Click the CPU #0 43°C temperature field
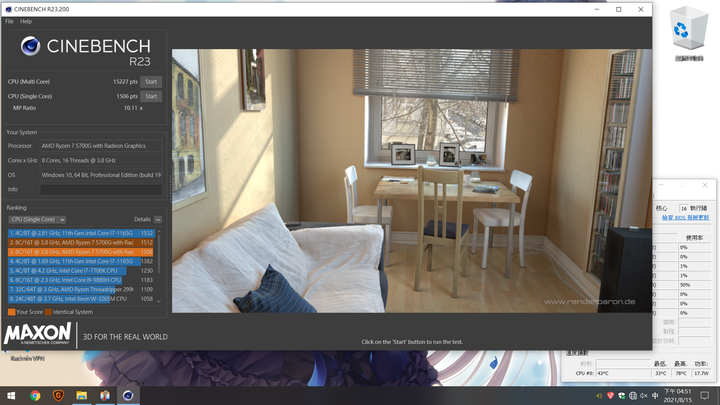The width and height of the screenshot is (720, 405). (x=623, y=373)
